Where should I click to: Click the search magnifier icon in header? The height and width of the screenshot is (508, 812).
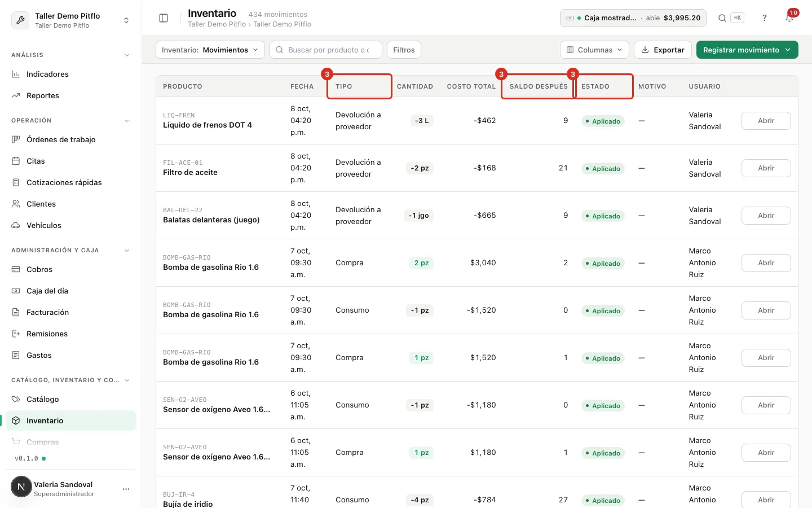(722, 18)
